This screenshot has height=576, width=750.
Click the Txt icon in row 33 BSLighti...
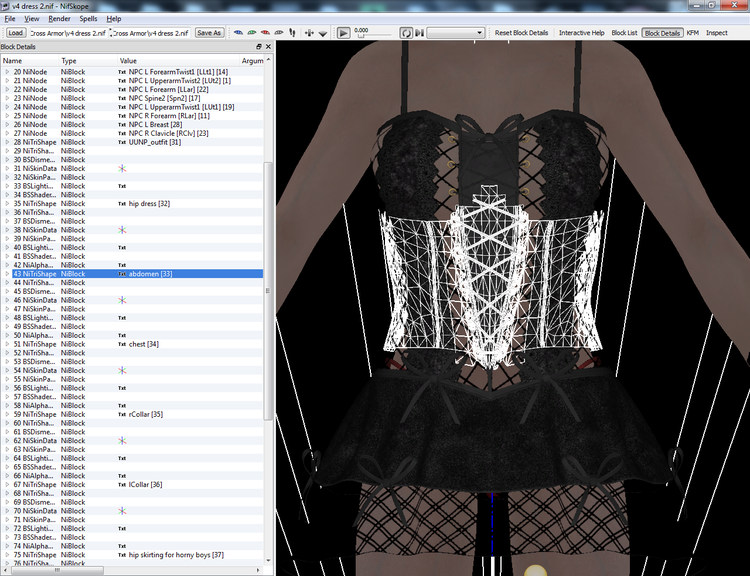[122, 186]
